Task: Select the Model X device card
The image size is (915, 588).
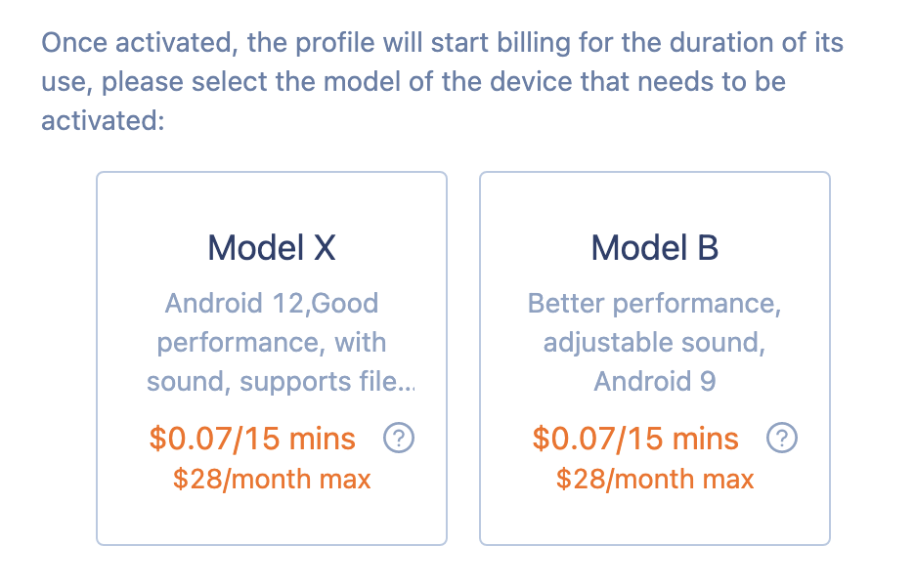Action: (x=271, y=357)
